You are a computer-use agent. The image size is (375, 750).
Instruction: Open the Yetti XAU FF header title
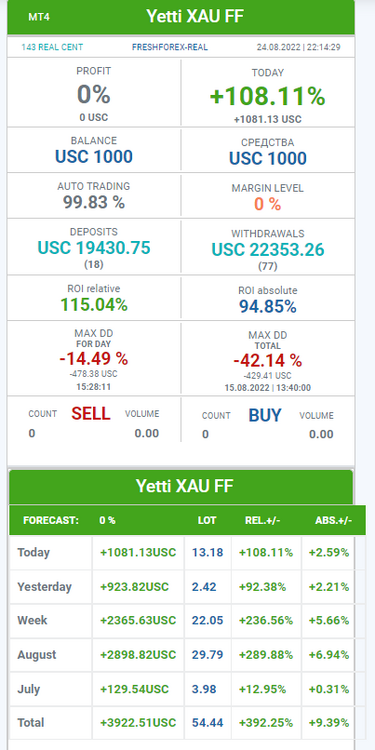pyautogui.click(x=195, y=16)
